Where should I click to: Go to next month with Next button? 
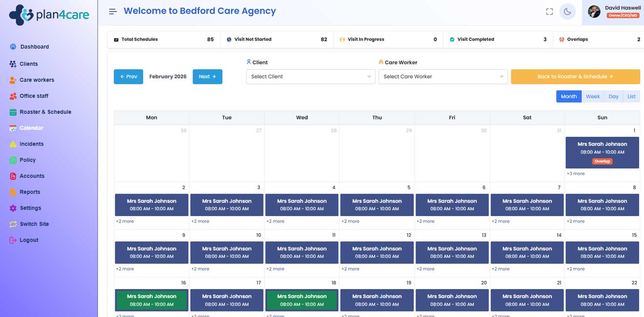[x=207, y=77]
